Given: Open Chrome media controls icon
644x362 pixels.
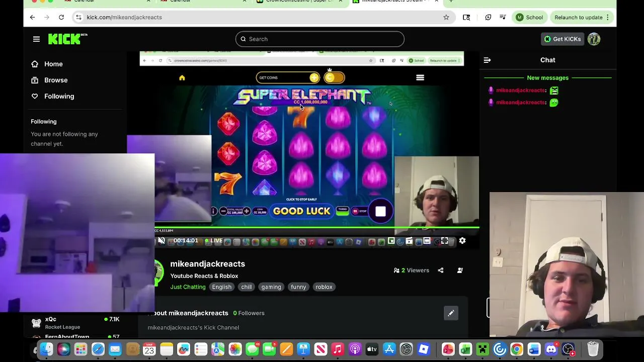Looking at the screenshot, I should click(x=503, y=17).
